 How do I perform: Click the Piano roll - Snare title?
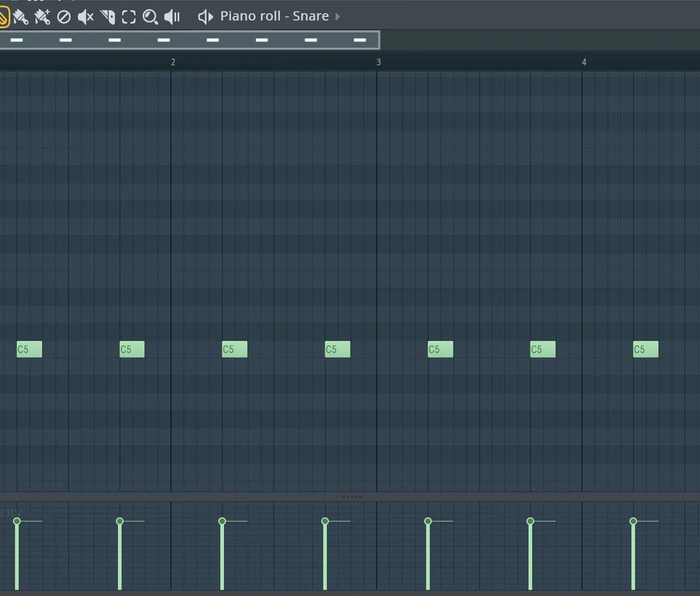[x=274, y=16]
